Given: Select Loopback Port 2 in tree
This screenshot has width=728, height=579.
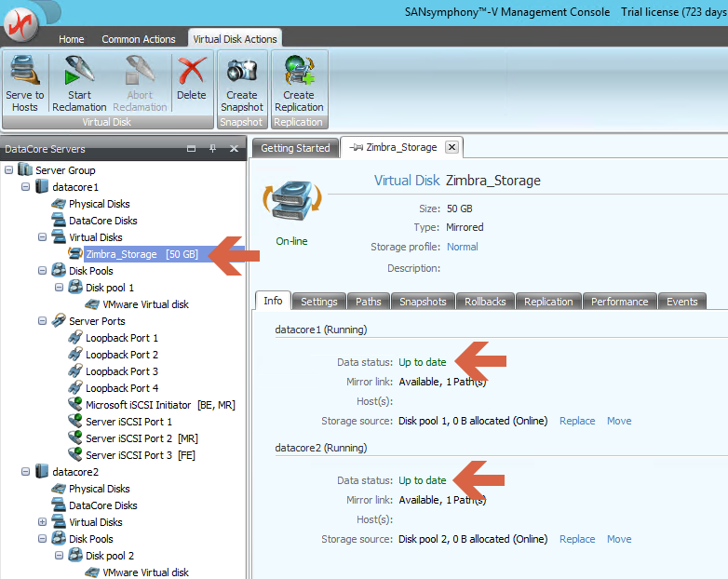Looking at the screenshot, I should tap(122, 355).
